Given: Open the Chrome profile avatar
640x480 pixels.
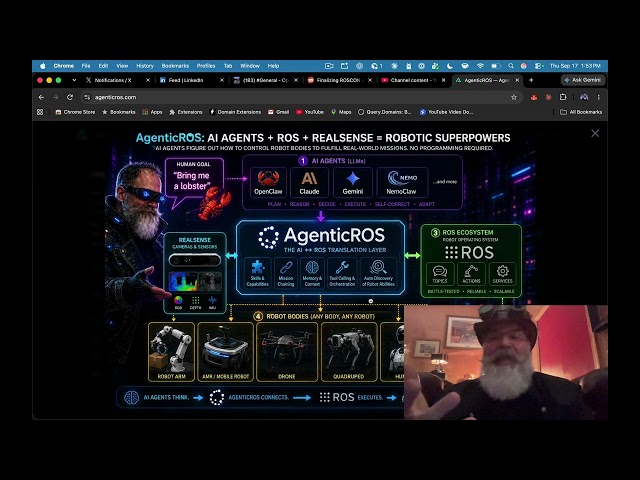Looking at the screenshot, I should pos(584,97).
